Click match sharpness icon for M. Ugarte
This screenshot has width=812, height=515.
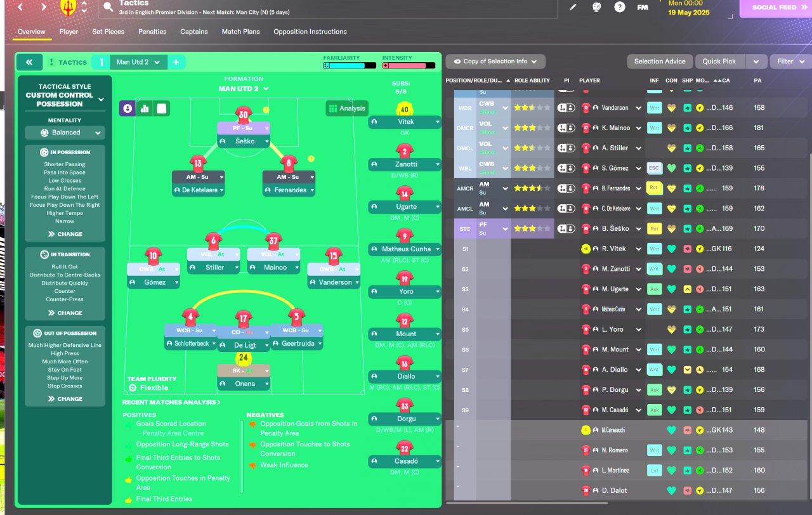tap(687, 289)
